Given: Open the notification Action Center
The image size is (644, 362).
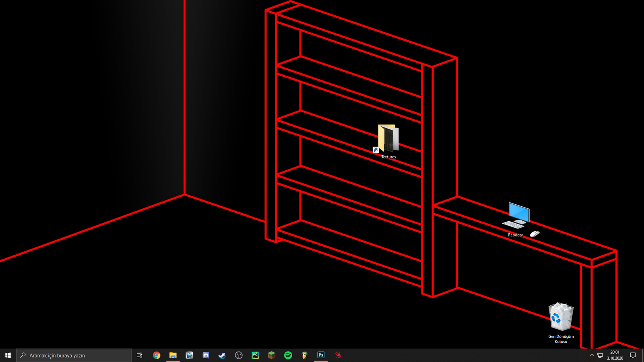Looking at the screenshot, I should point(633,355).
